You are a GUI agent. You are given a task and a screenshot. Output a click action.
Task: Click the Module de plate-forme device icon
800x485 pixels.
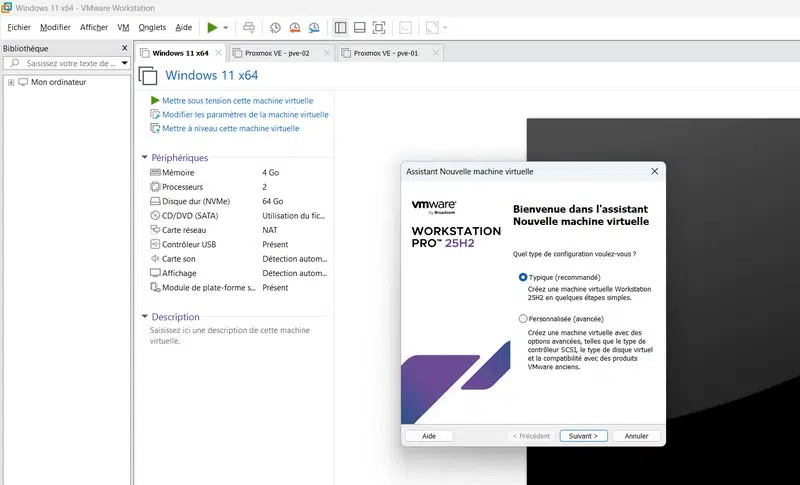point(155,288)
